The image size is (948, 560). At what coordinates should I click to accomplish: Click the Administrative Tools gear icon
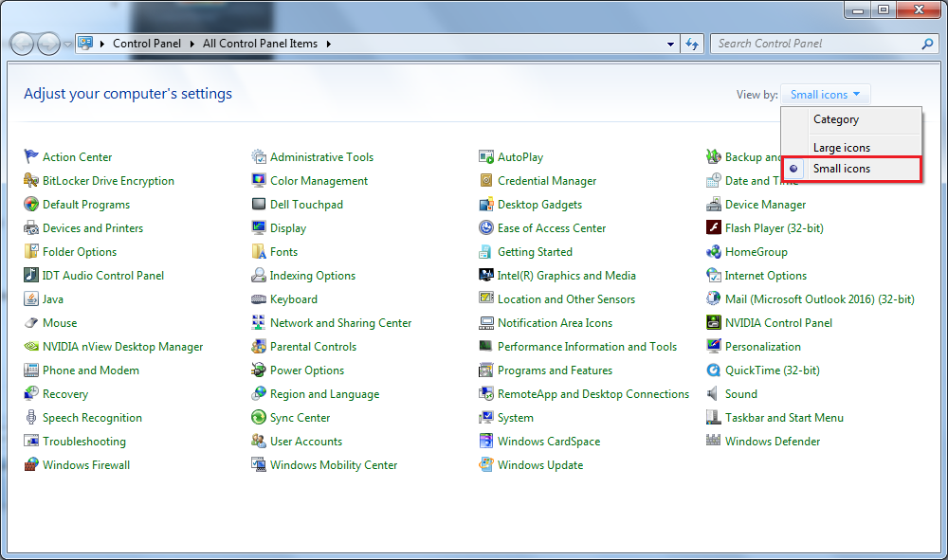pyautogui.click(x=259, y=156)
